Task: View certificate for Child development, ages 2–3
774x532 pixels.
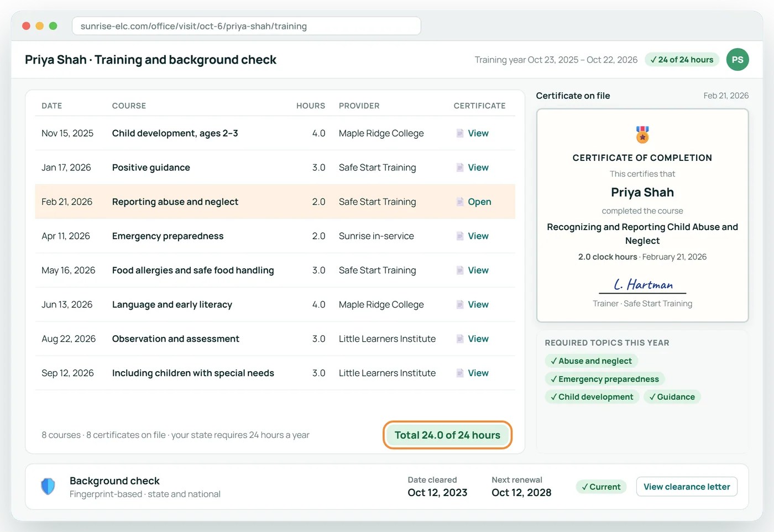Action: pos(478,133)
